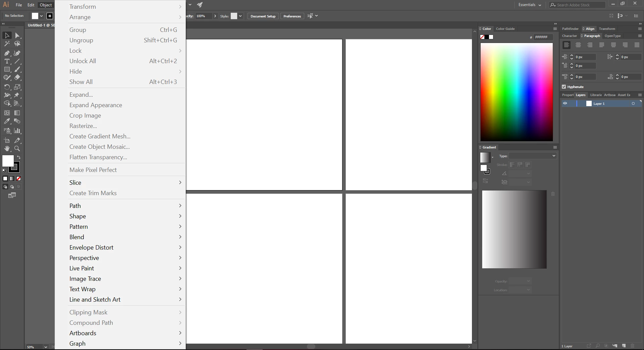Select the Hand tool
The width and height of the screenshot is (644, 350).
(x=7, y=148)
